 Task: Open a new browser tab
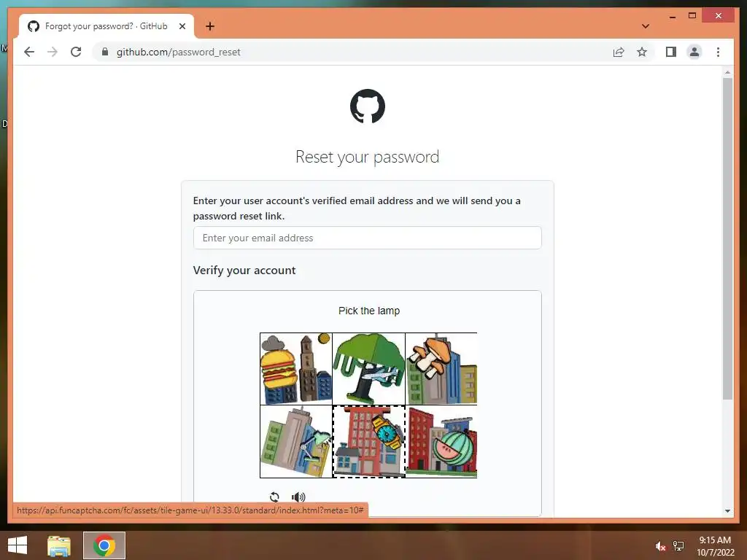[210, 26]
